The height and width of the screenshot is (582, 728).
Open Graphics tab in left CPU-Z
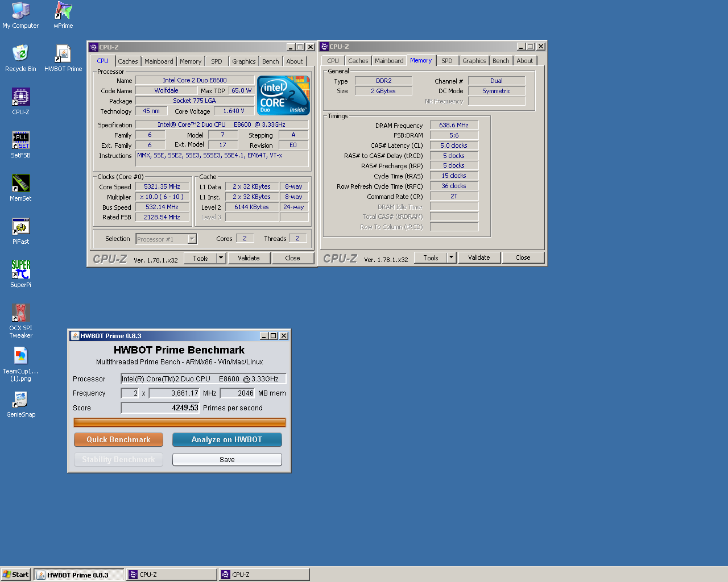(244, 61)
